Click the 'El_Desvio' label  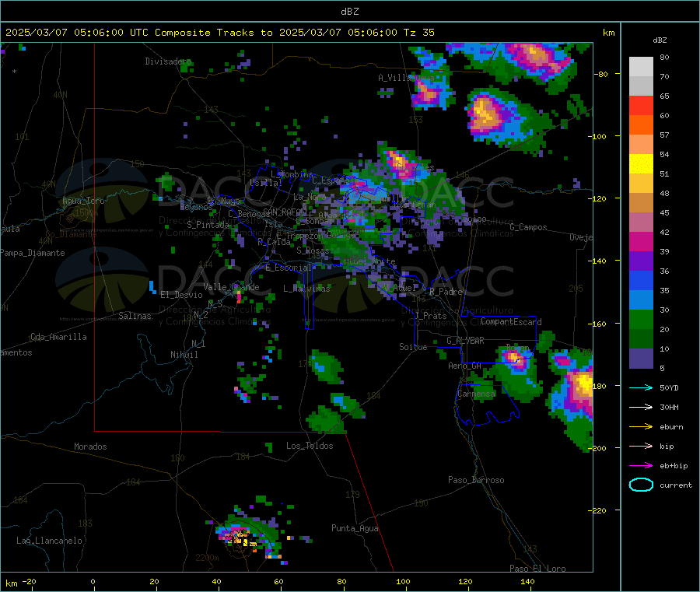pos(181,295)
